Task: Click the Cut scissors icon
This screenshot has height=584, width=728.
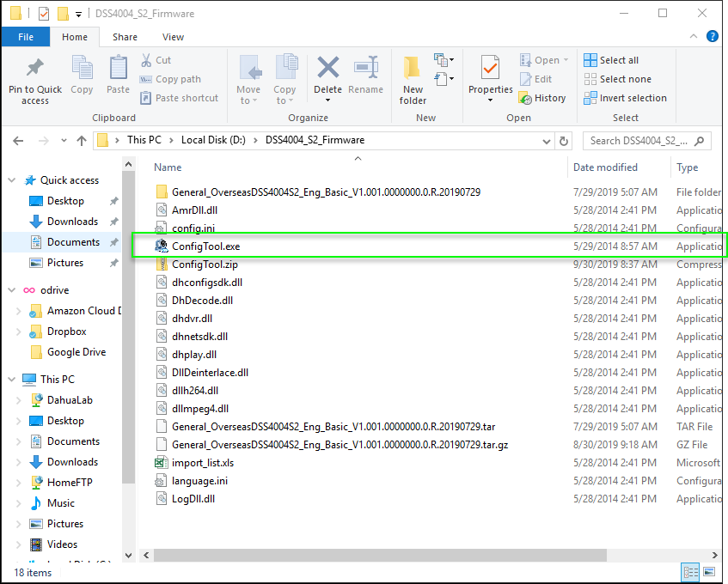Action: click(x=146, y=60)
